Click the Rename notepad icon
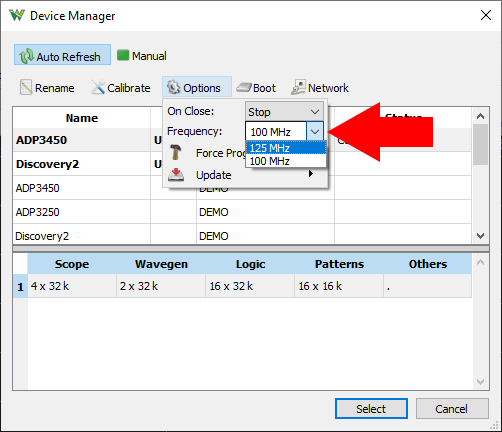This screenshot has height=432, width=502. (26, 88)
